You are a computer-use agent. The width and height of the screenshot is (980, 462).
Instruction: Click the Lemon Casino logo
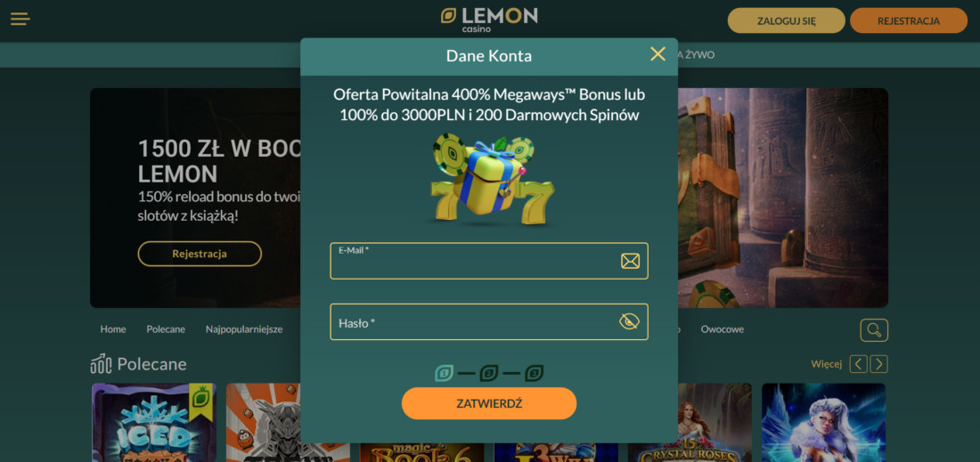[x=489, y=20]
